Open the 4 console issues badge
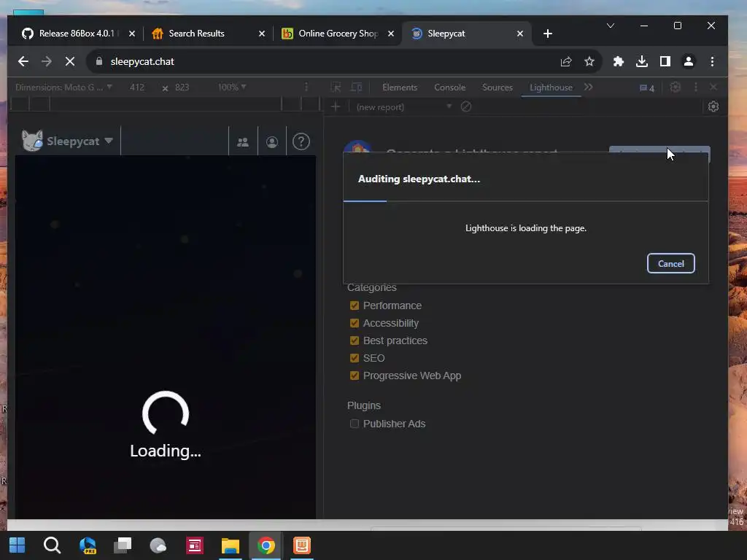 [x=647, y=87]
